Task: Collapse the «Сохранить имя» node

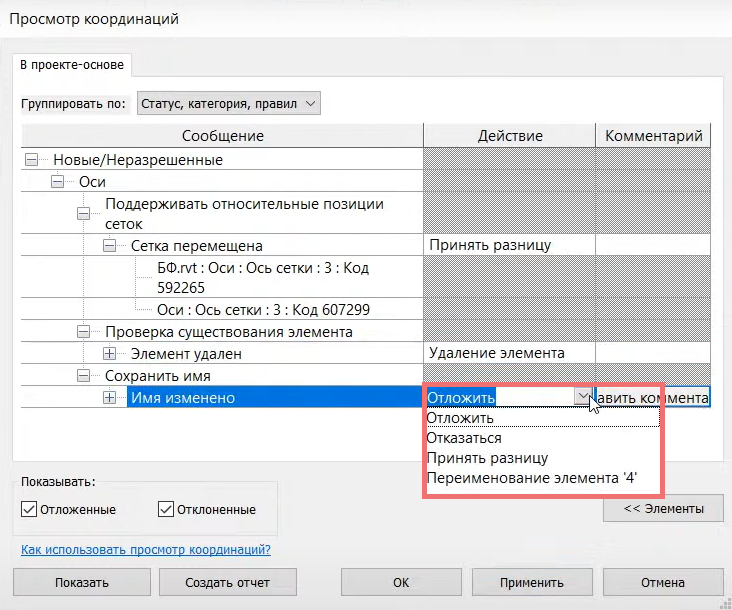Action: click(83, 376)
